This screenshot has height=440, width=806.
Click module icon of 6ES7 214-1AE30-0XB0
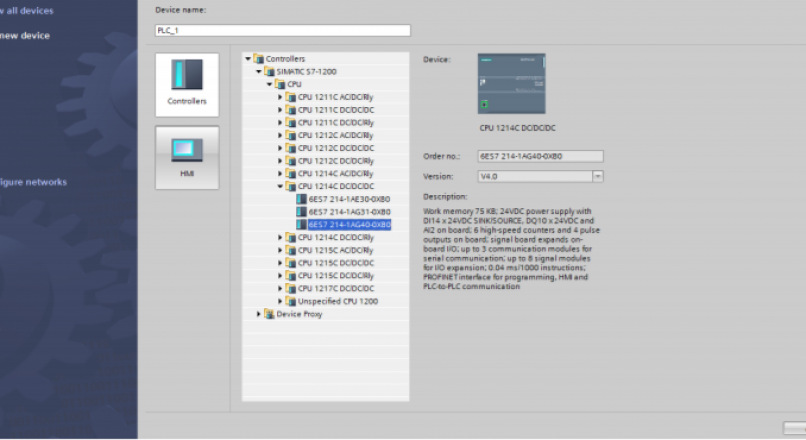tap(302, 199)
